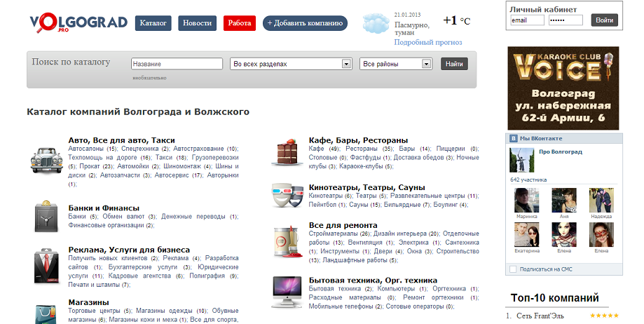The height and width of the screenshot is (324, 644).
Task: Click the chocolate cake icon for Кафе
Action: click(x=287, y=152)
